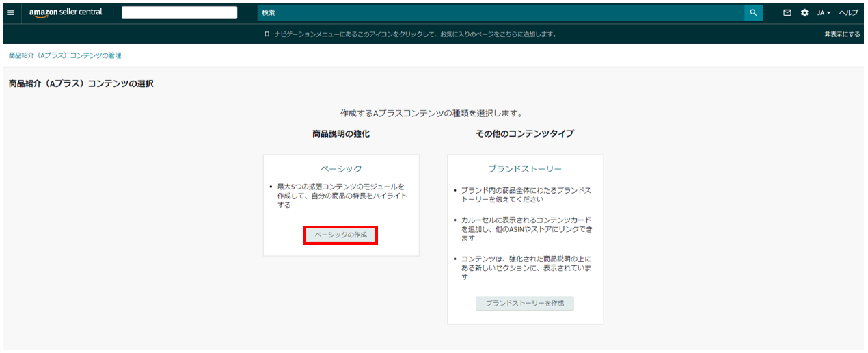Focus the 検索 search field
The width and height of the screenshot is (868, 353).
(x=501, y=13)
